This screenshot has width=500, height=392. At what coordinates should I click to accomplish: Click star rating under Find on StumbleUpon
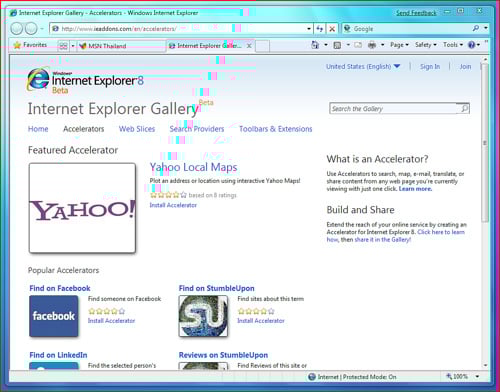256,311
